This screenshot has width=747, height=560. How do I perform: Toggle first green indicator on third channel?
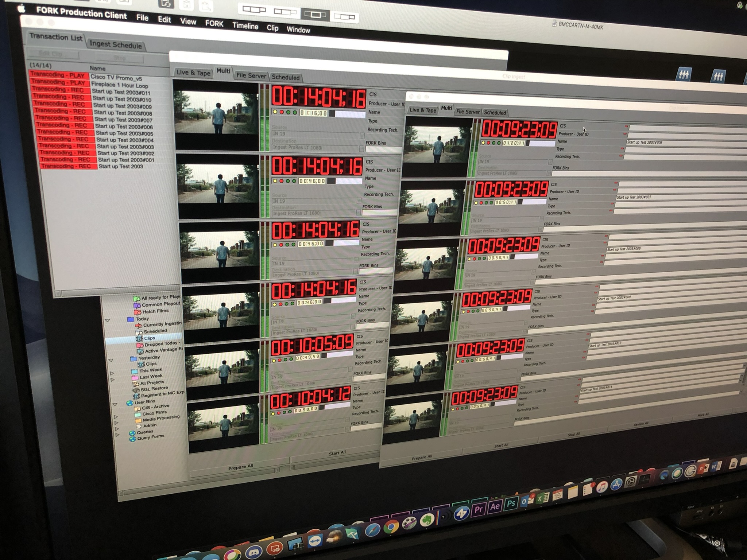tap(287, 244)
